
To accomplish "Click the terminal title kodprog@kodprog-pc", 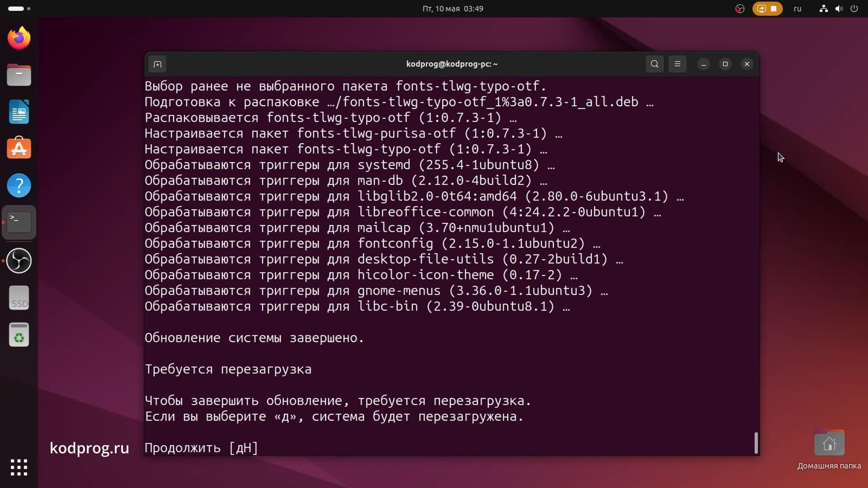I will [452, 64].
